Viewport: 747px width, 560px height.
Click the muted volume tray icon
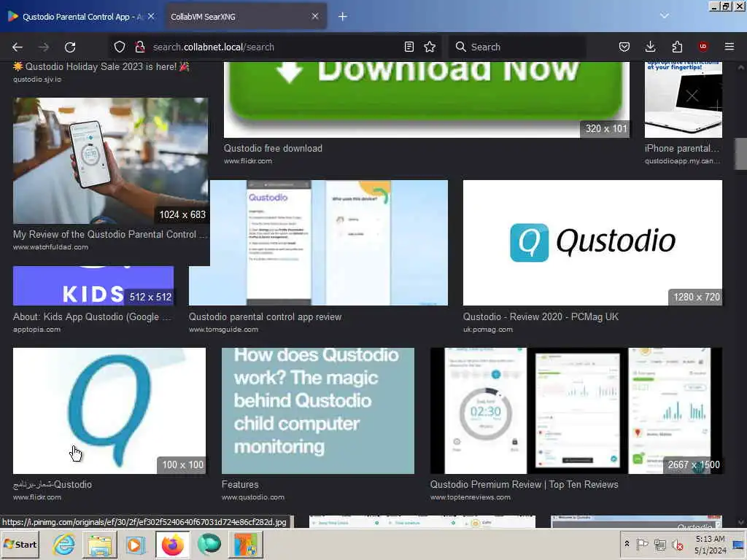pos(678,544)
